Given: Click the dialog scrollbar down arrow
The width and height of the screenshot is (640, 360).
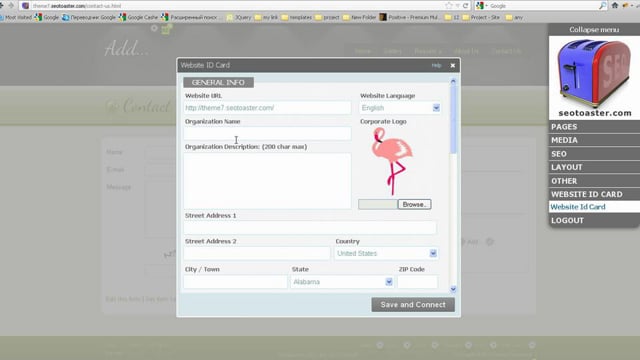Looking at the screenshot, I should point(453,289).
